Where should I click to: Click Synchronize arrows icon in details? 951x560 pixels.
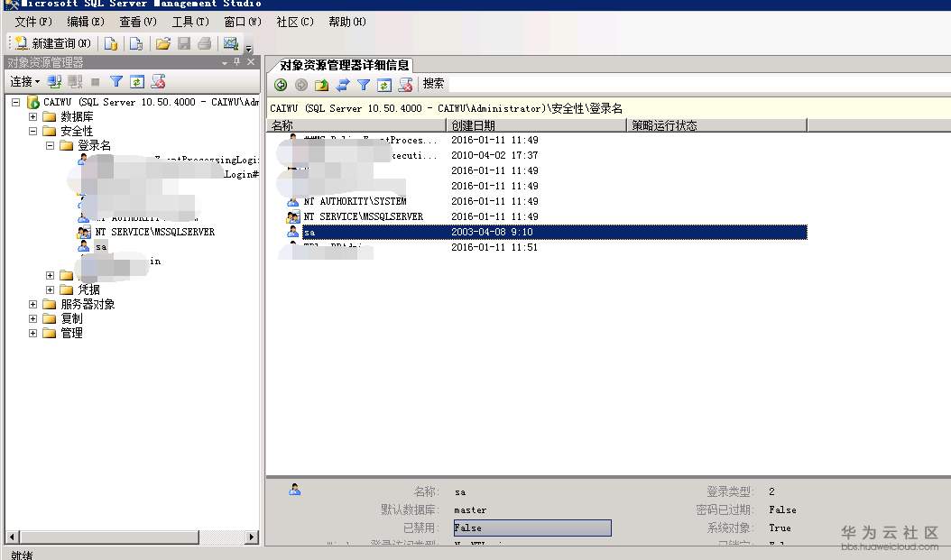(x=343, y=85)
